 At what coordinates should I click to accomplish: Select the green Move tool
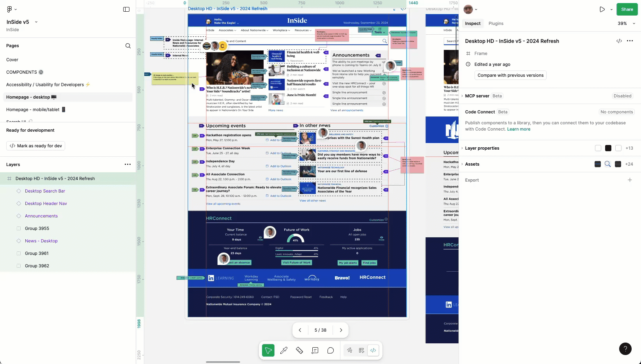pyautogui.click(x=268, y=350)
